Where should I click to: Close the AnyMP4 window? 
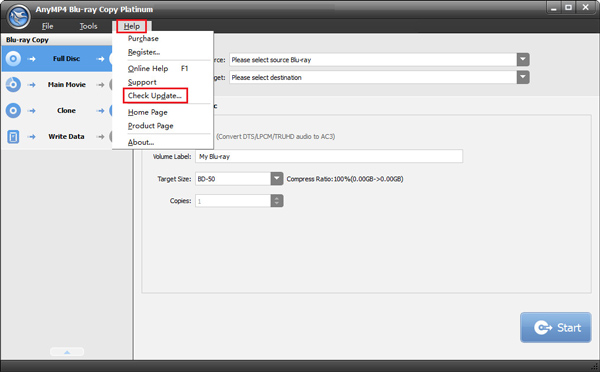[585, 8]
